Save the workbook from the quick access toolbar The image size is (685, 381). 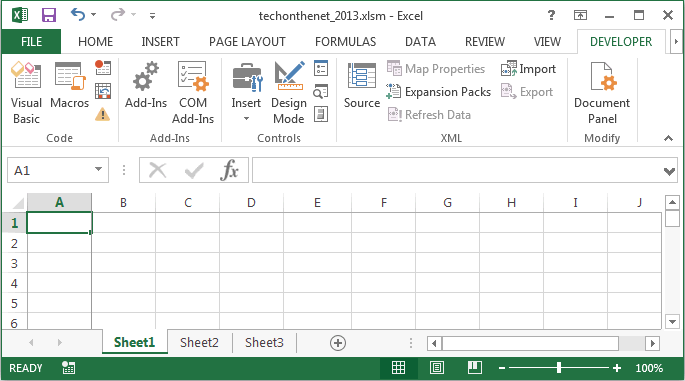[48, 16]
